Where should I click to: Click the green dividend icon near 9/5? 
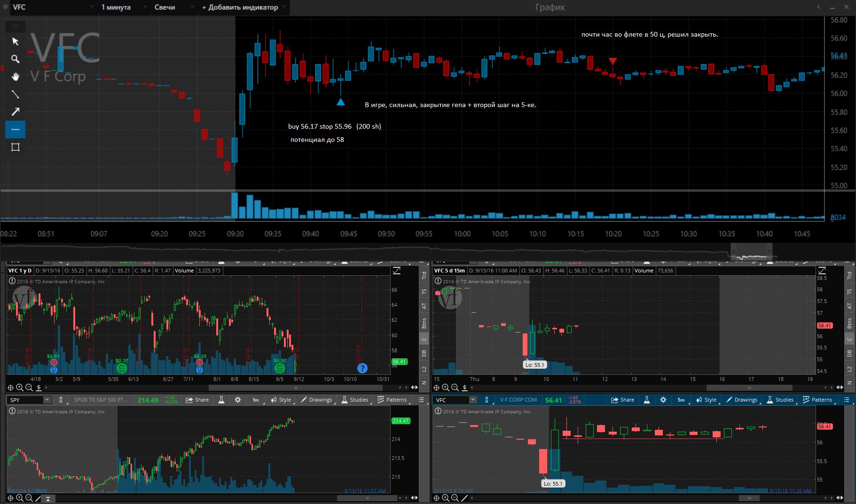click(x=280, y=368)
